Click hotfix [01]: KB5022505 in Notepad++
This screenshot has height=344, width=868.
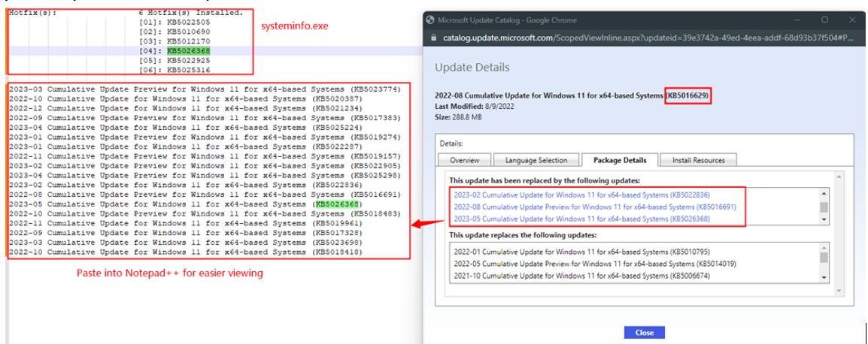point(175,22)
